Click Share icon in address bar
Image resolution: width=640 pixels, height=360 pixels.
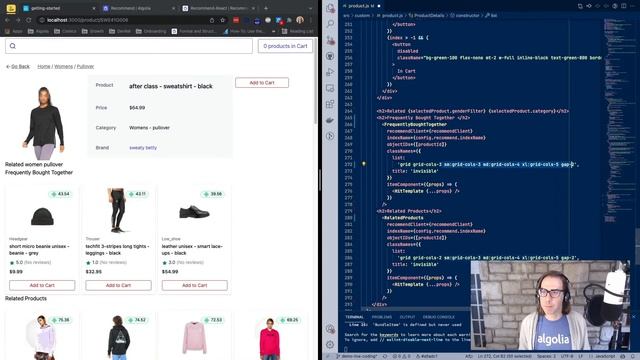coord(212,20)
